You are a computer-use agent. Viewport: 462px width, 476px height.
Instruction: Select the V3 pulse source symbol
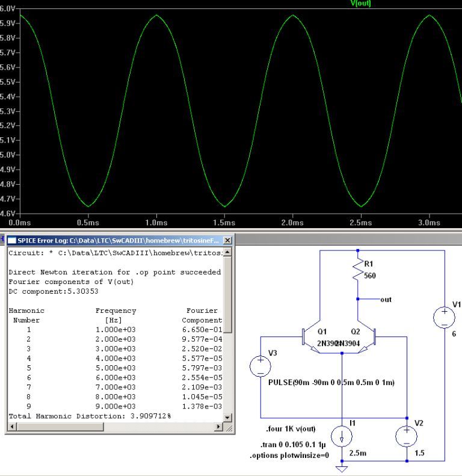[x=260, y=366]
